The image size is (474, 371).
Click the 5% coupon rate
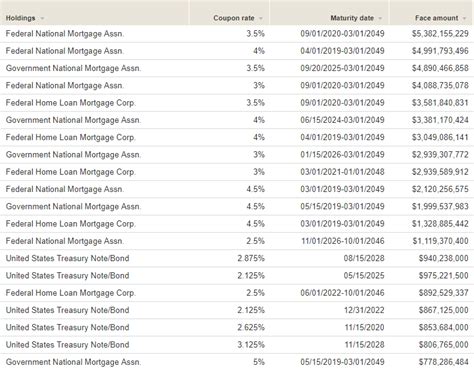pos(259,362)
